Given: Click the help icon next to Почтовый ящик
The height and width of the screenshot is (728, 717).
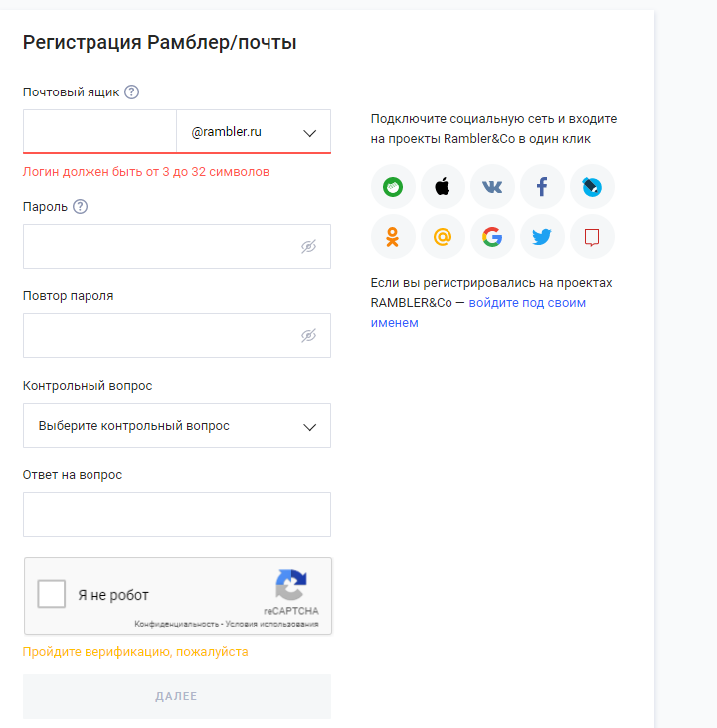Looking at the screenshot, I should point(131,92).
